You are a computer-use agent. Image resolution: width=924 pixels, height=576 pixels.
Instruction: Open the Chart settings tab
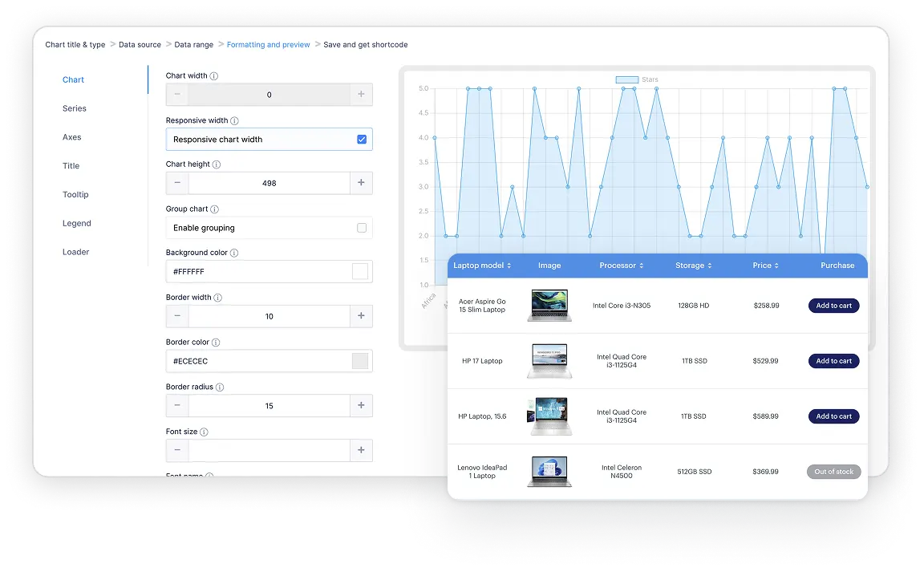(73, 79)
